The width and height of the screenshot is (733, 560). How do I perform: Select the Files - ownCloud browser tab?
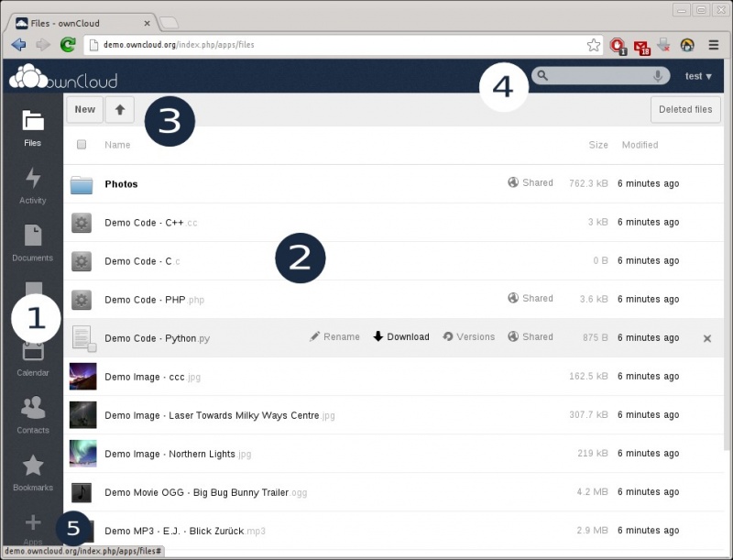tap(83, 24)
